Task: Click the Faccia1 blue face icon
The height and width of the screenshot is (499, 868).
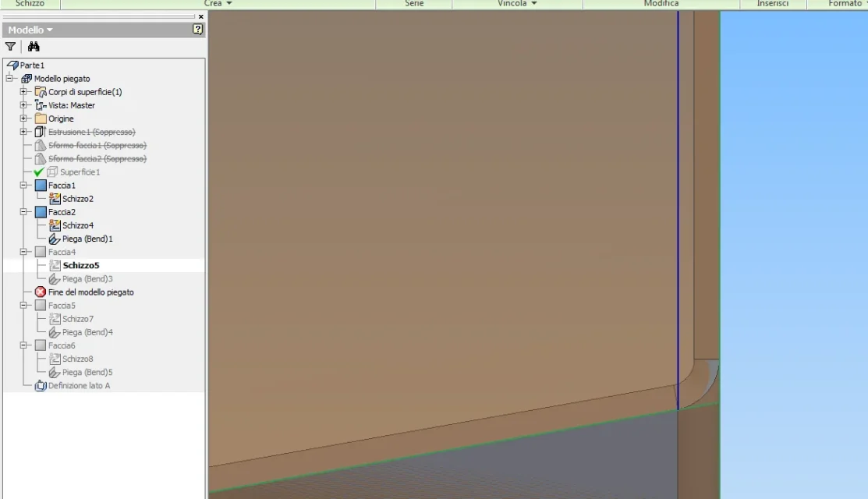Action: tap(41, 186)
